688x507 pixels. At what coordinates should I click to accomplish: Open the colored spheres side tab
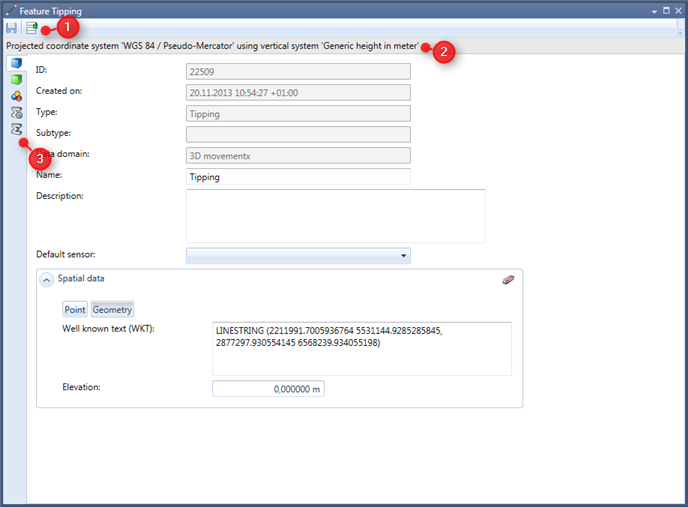click(x=16, y=96)
